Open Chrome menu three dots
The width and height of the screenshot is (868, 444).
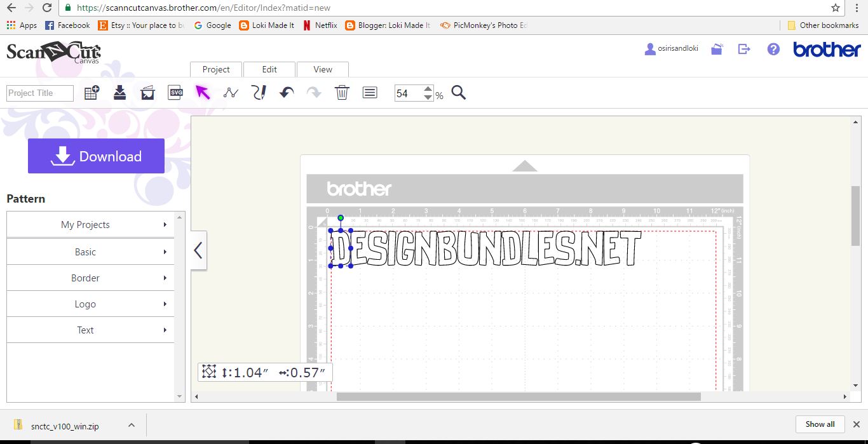click(857, 8)
